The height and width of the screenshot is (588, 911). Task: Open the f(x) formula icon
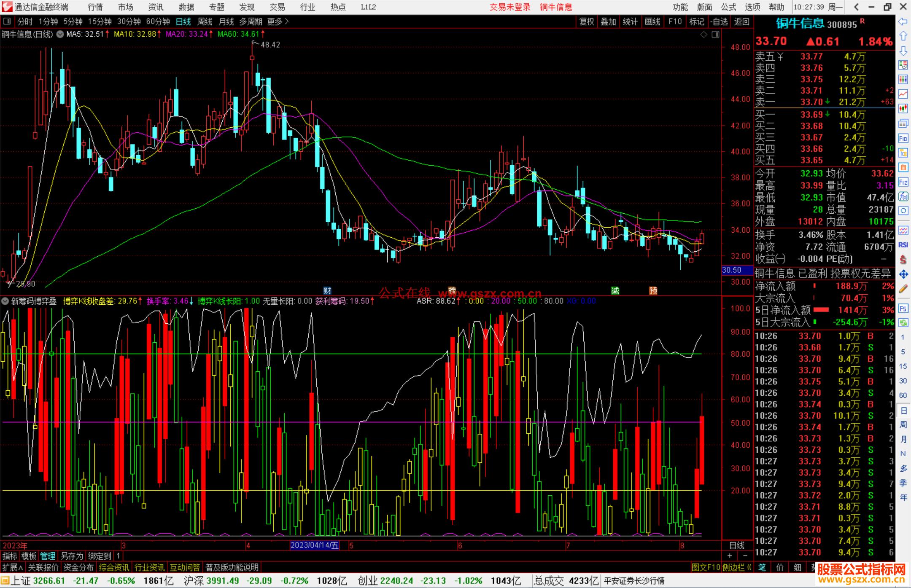point(903,196)
